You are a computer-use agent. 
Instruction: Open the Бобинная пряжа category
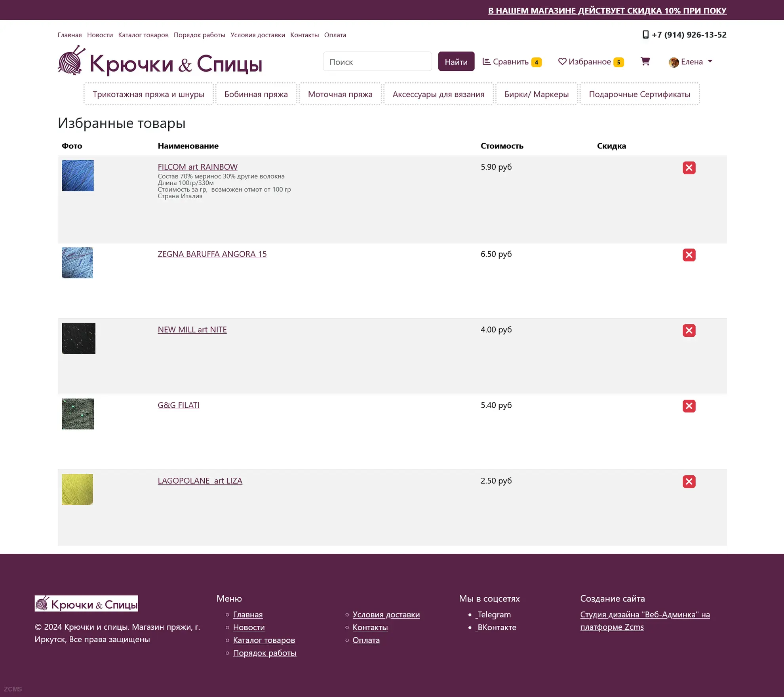pyautogui.click(x=256, y=94)
